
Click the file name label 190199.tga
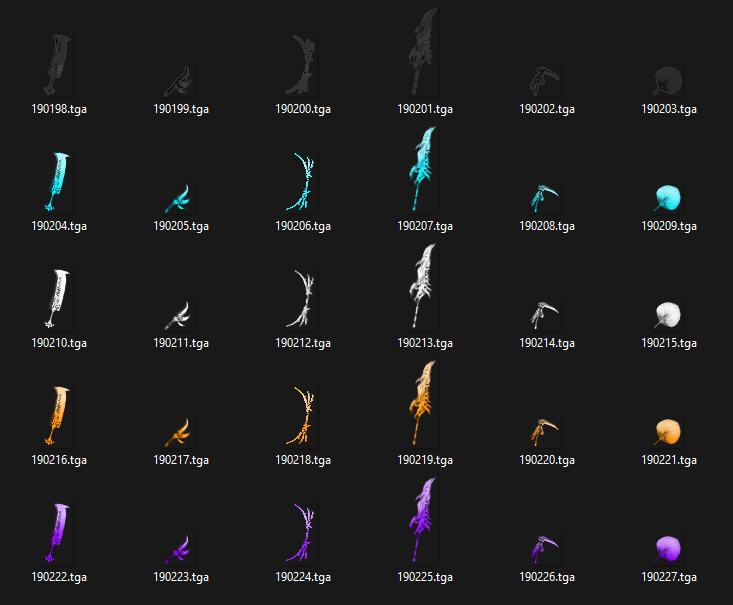pyautogui.click(x=181, y=109)
